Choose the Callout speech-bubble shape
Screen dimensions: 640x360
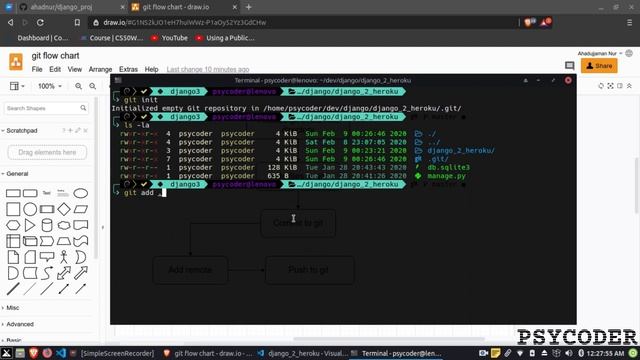point(47,257)
